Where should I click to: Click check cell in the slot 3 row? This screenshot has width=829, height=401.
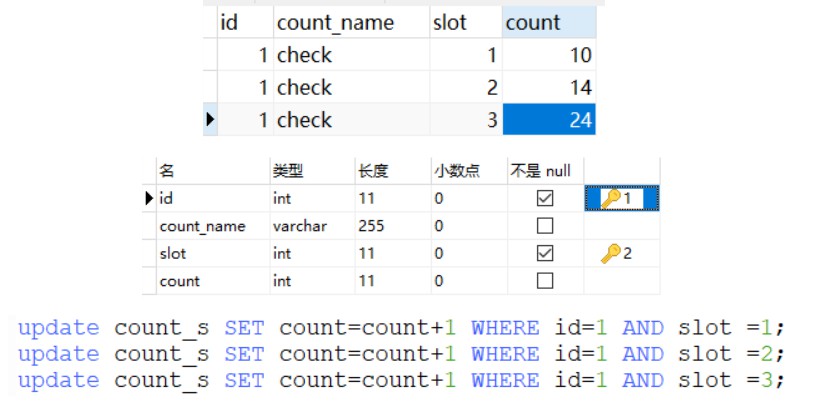(x=352, y=120)
